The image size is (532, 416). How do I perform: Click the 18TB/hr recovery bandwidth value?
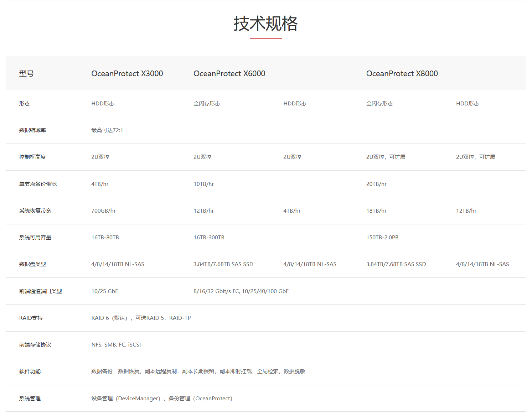point(376,211)
